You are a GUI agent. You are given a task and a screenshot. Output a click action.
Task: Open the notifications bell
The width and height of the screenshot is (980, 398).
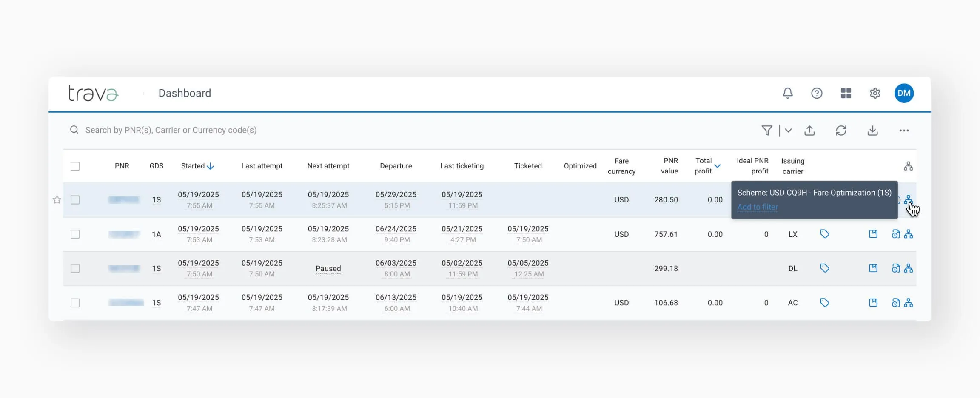tap(787, 93)
